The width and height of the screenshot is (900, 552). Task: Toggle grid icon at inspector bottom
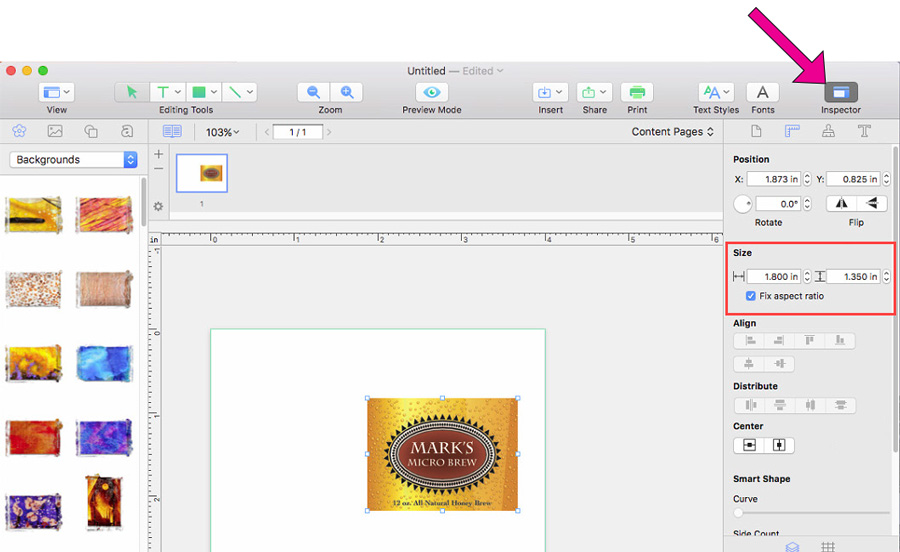point(828,547)
